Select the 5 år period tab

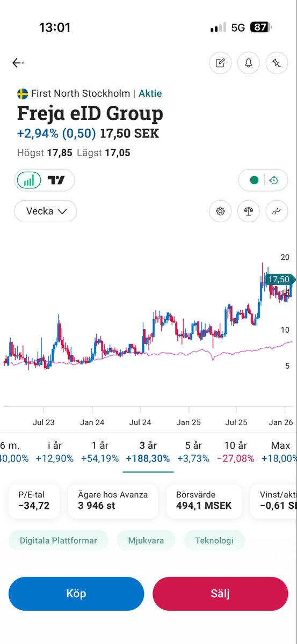pyautogui.click(x=193, y=452)
